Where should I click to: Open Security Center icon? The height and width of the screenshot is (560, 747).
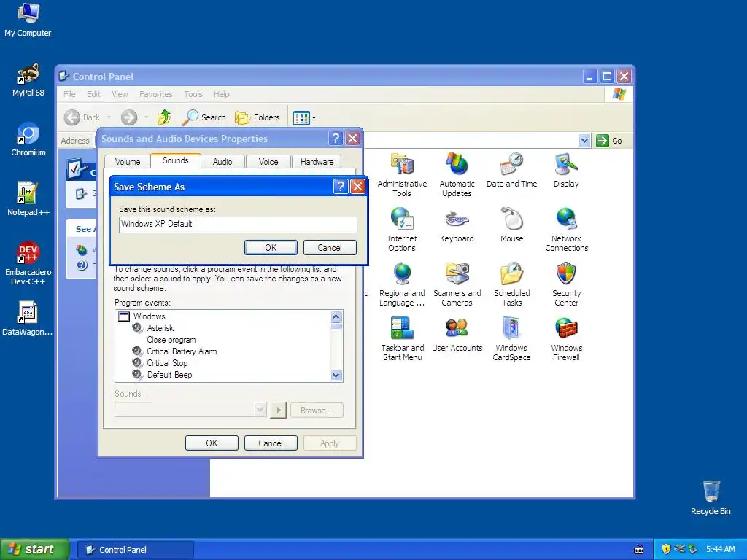[x=566, y=284]
